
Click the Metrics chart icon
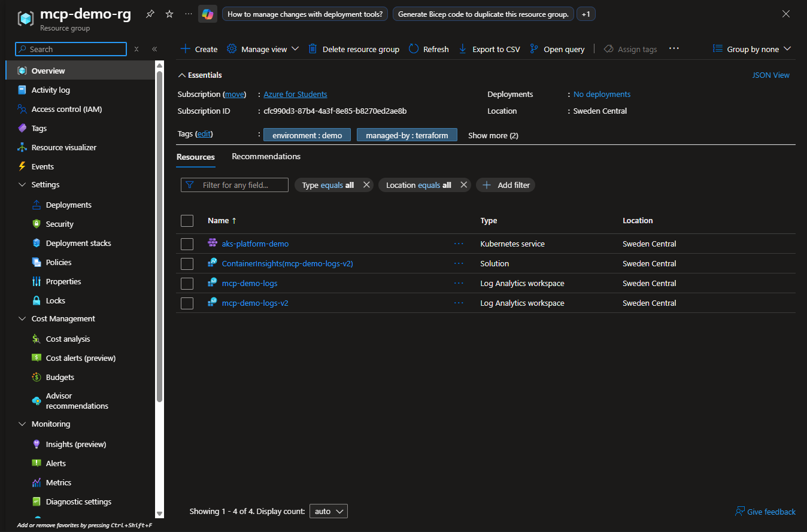tap(36, 482)
